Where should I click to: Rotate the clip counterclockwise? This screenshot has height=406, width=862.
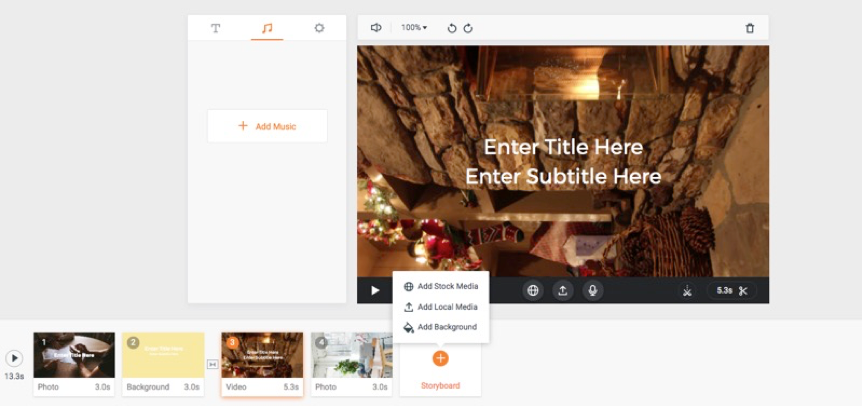click(452, 28)
